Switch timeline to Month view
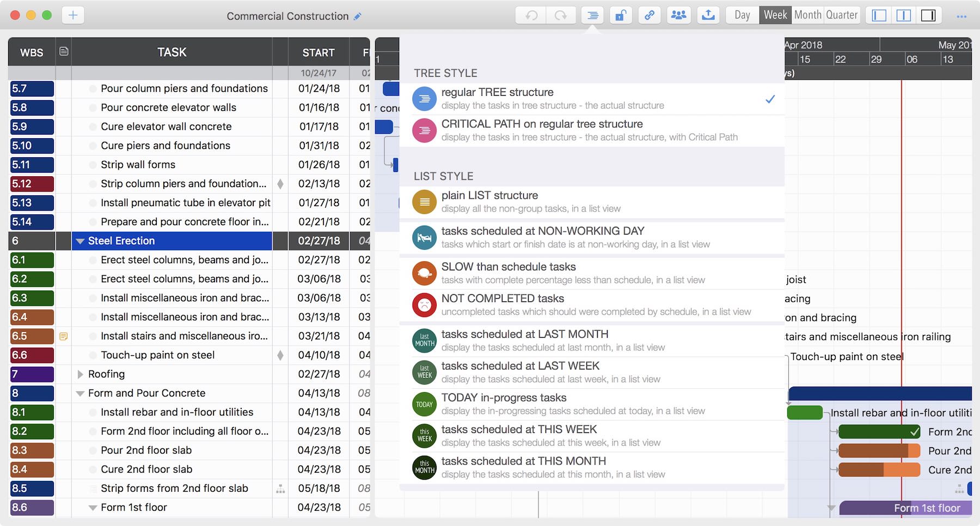This screenshot has width=980, height=526. pyautogui.click(x=807, y=15)
